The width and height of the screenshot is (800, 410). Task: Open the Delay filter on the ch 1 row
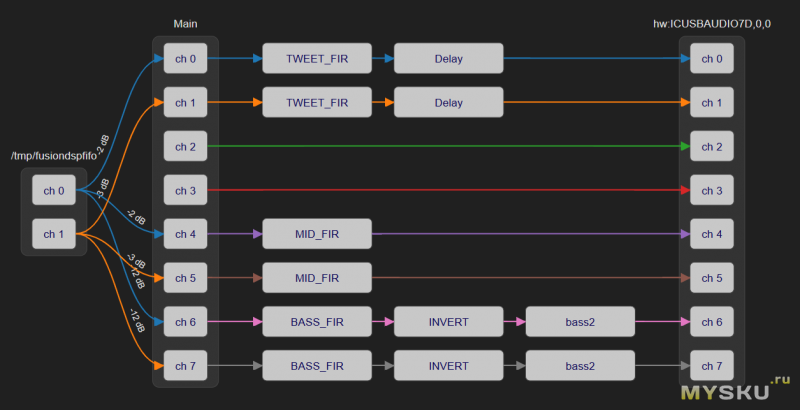(x=448, y=102)
